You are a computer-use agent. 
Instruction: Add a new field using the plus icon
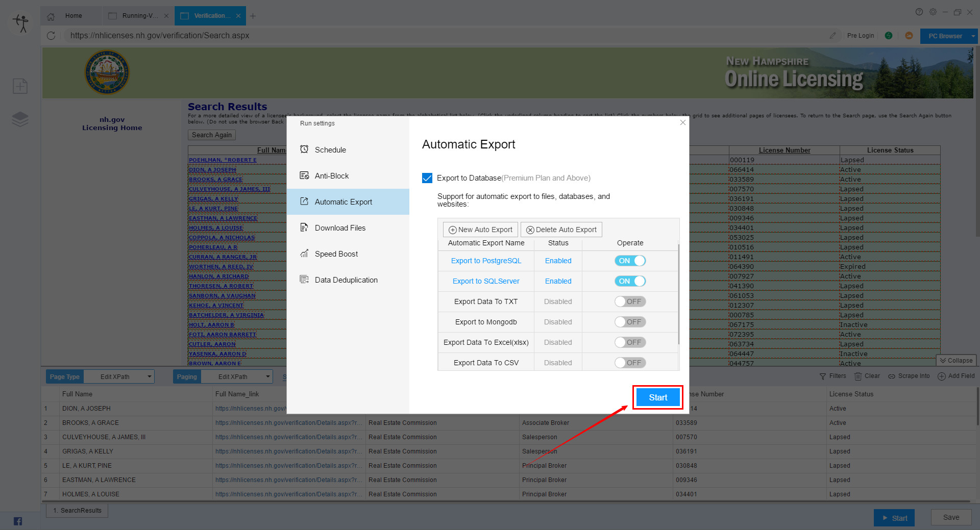pos(942,376)
